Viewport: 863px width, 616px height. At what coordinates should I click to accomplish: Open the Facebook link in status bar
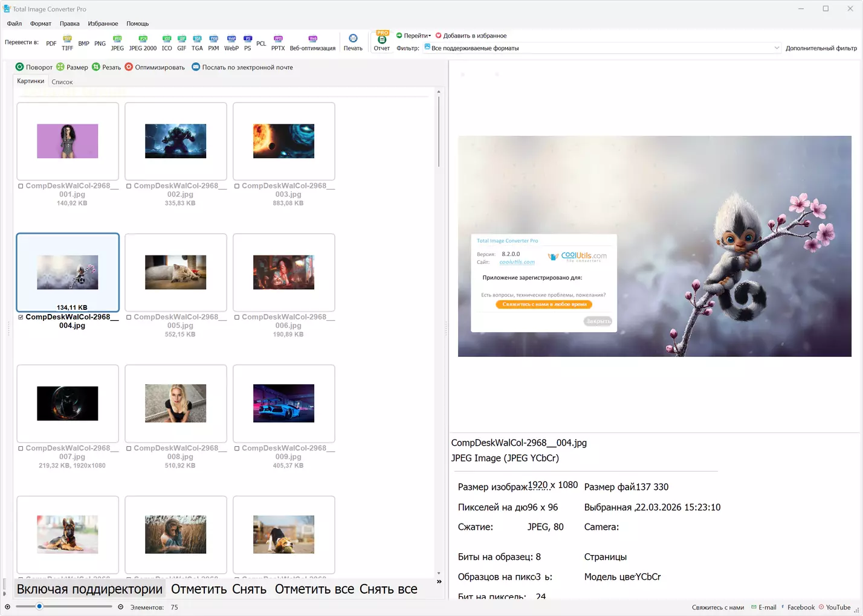click(x=798, y=608)
